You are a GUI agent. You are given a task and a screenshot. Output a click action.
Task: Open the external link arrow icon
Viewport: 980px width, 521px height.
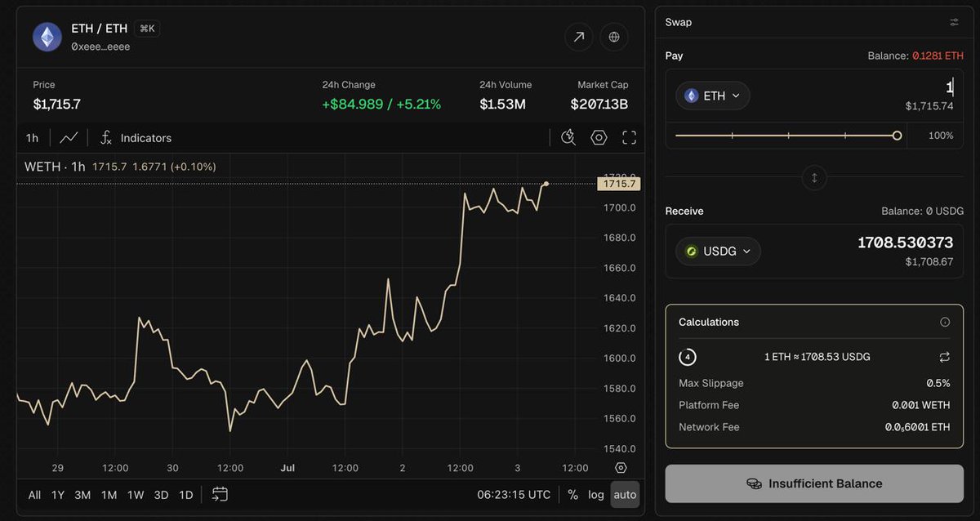click(579, 37)
